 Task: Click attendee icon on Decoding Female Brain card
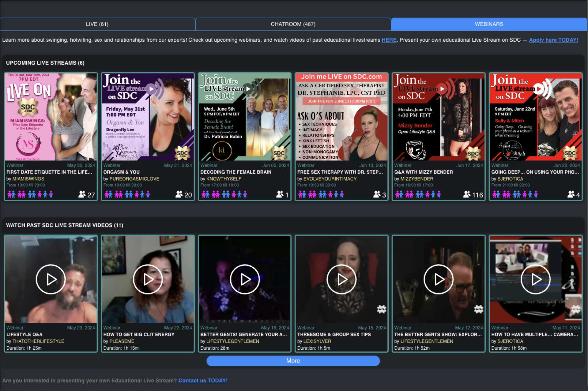coord(280,194)
